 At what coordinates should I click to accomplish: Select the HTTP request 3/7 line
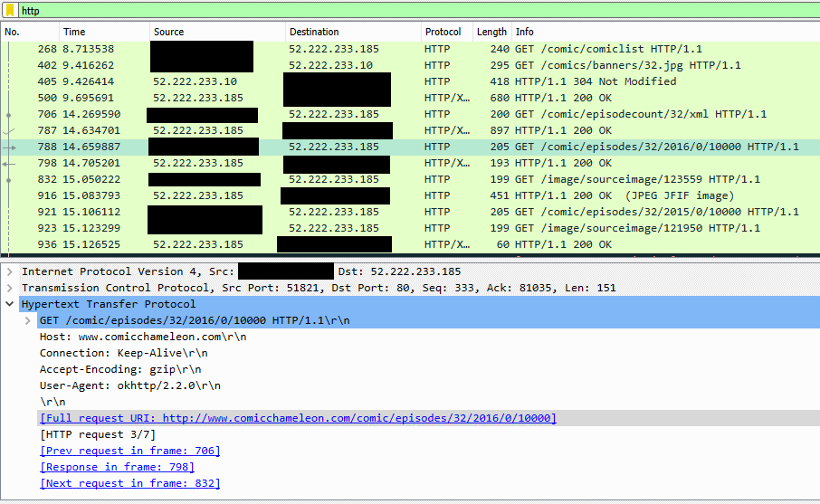pos(97,434)
